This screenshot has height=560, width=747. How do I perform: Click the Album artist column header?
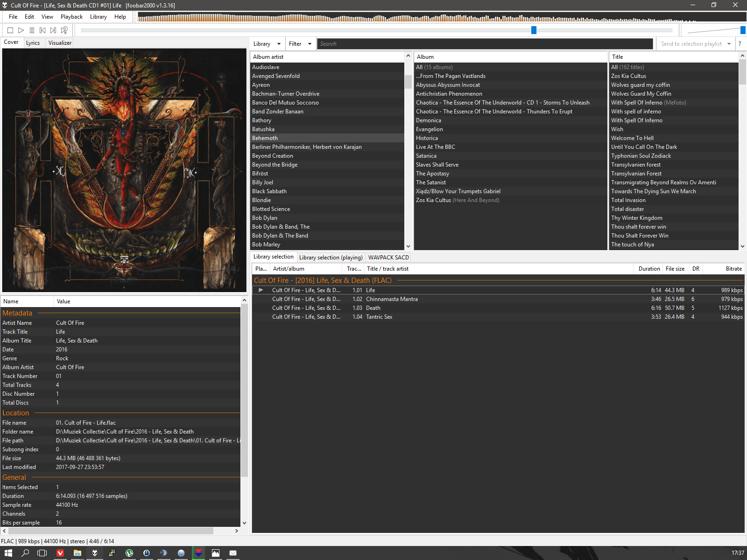tap(327, 57)
